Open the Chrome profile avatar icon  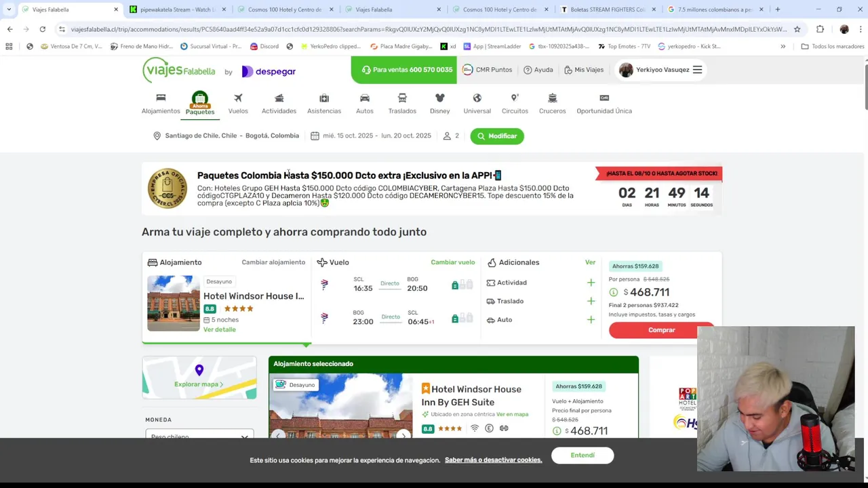click(844, 29)
